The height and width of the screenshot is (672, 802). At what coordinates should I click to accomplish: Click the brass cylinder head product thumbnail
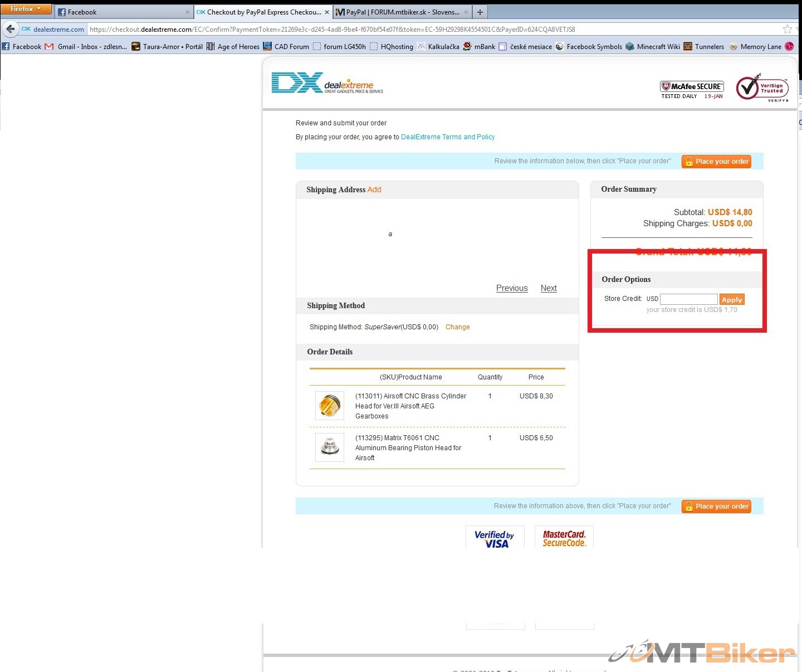[x=329, y=405]
